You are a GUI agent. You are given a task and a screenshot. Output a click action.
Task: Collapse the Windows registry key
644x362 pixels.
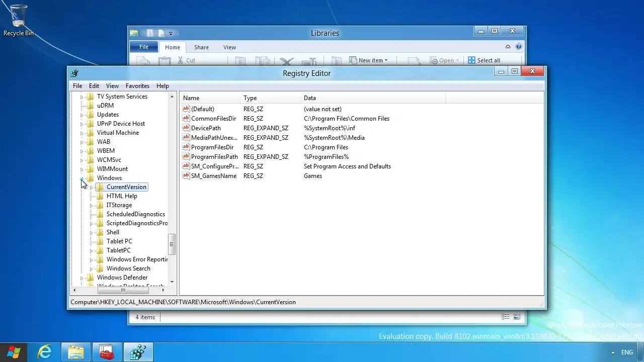(x=82, y=178)
